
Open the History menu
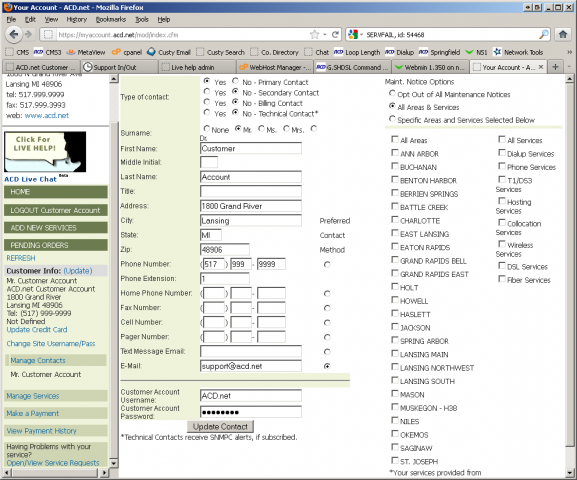pyautogui.click(x=77, y=20)
